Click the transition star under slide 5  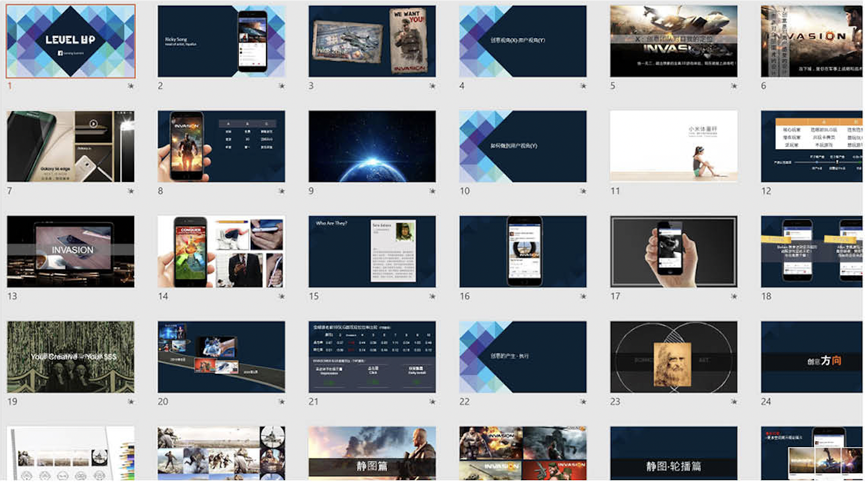tap(734, 86)
